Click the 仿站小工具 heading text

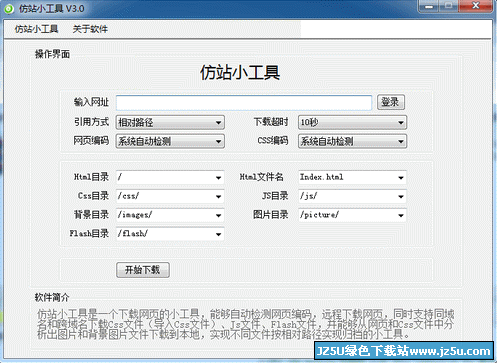(x=240, y=72)
